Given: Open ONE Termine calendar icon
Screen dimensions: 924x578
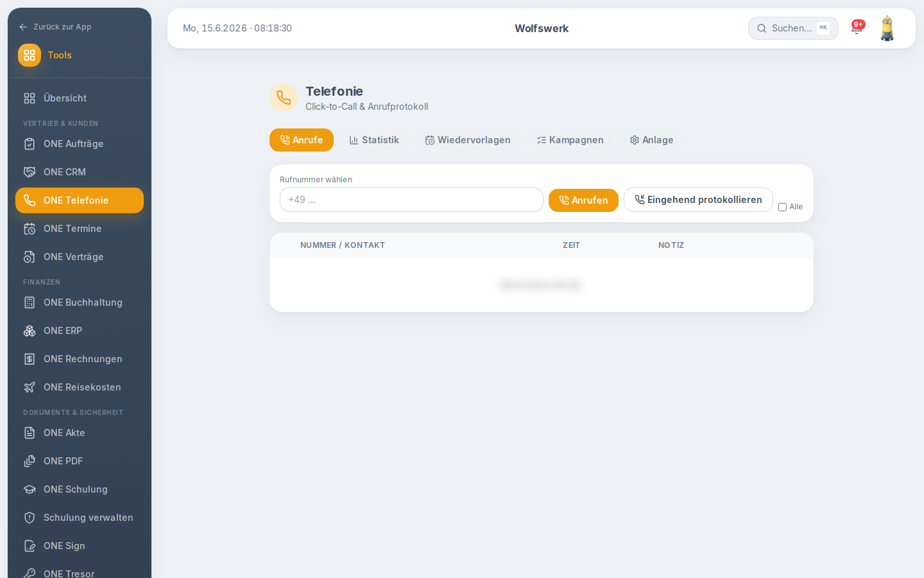Looking at the screenshot, I should point(30,229).
